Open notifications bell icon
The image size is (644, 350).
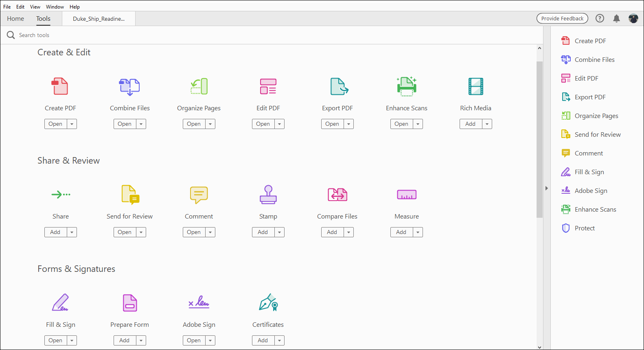pos(617,18)
